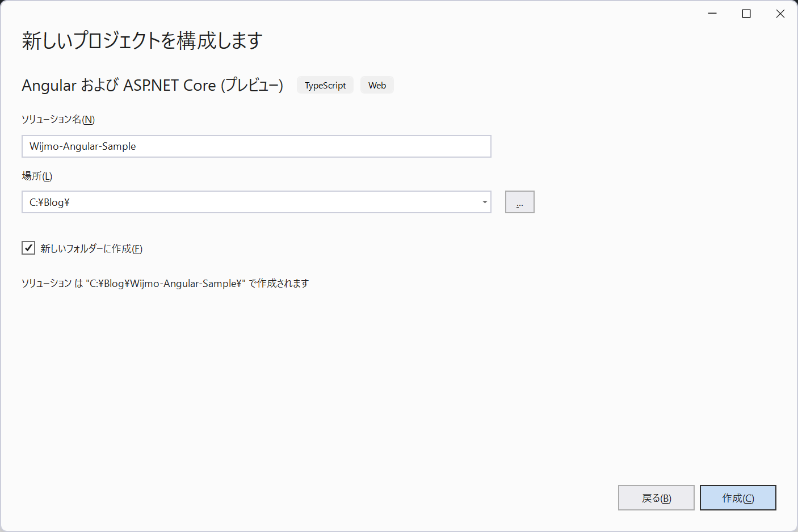Minimize the dialog window
Screen dimensions: 798x532
[712, 14]
